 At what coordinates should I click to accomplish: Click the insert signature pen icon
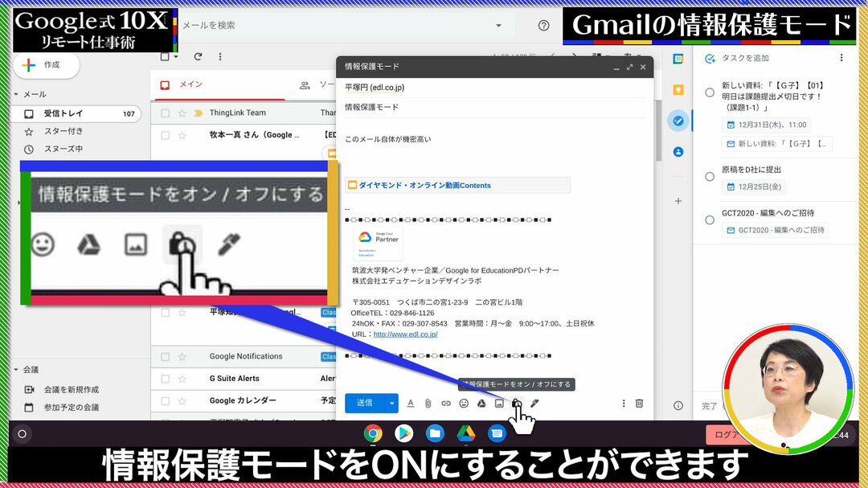[x=534, y=404]
